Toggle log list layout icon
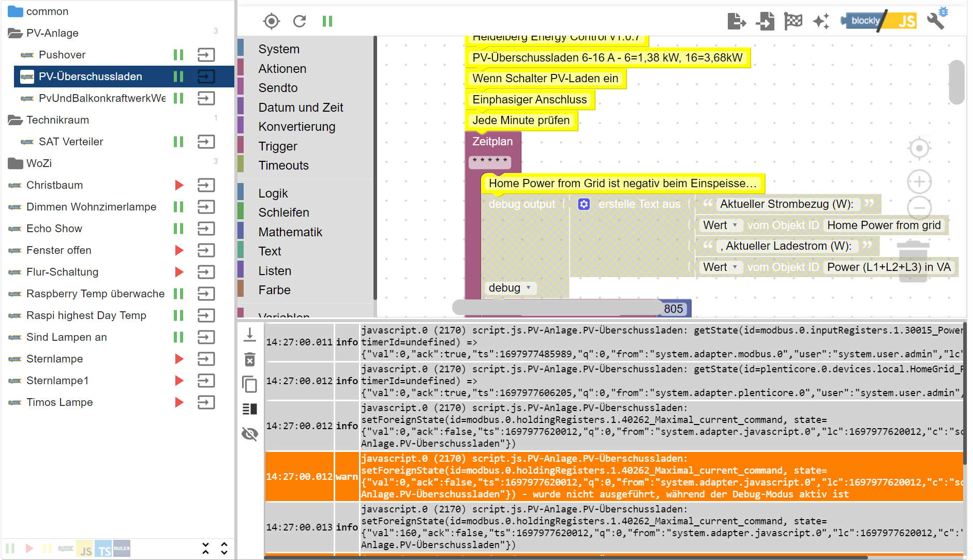Screen dimensions: 973x560 click(x=250, y=409)
